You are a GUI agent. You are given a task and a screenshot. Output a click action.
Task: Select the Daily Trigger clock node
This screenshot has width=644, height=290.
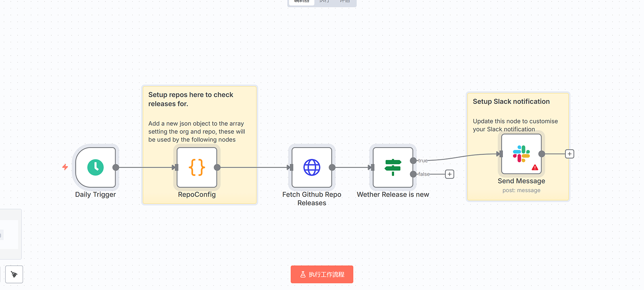95,168
